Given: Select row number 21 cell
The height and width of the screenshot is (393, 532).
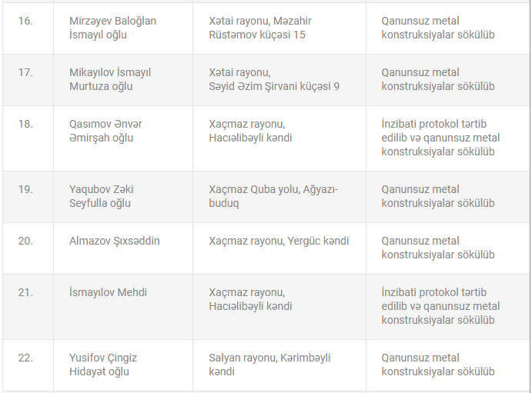Looking at the screenshot, I should pos(28,307).
